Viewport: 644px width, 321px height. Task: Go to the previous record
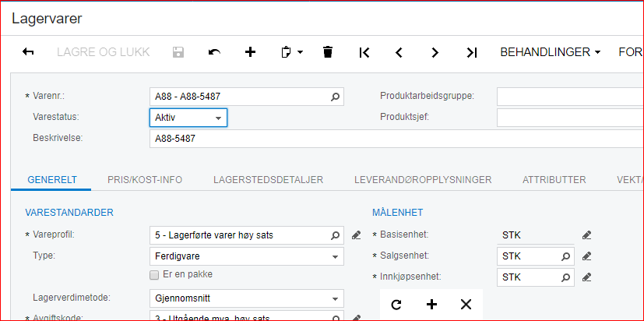click(x=399, y=52)
